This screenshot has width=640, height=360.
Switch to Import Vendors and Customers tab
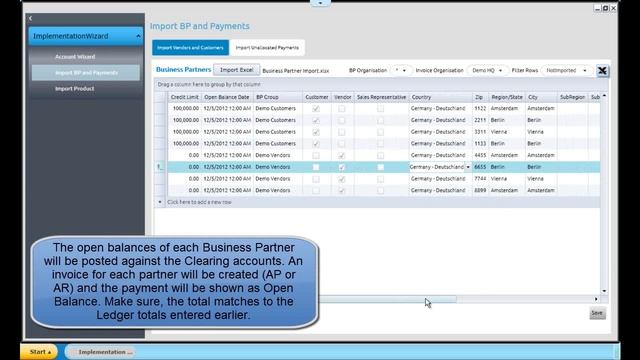[x=190, y=48]
